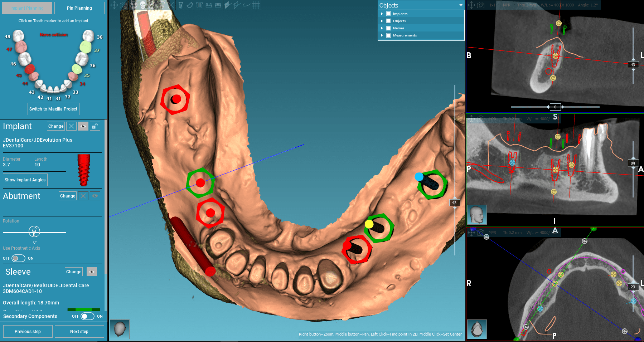Expand the Implants tree item
644x342 pixels.
(382, 14)
